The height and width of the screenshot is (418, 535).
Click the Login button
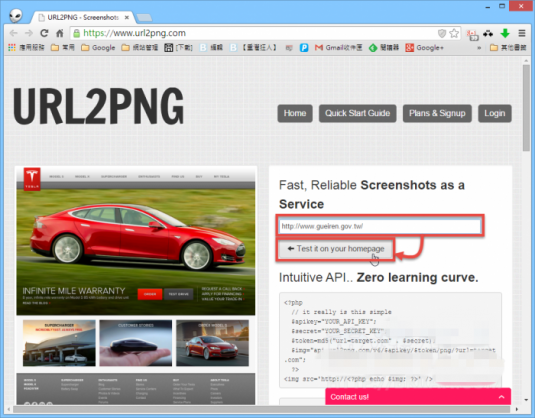pyautogui.click(x=494, y=113)
